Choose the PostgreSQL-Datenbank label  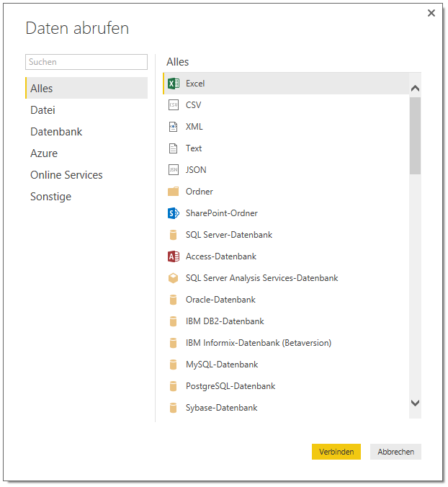[x=230, y=386]
